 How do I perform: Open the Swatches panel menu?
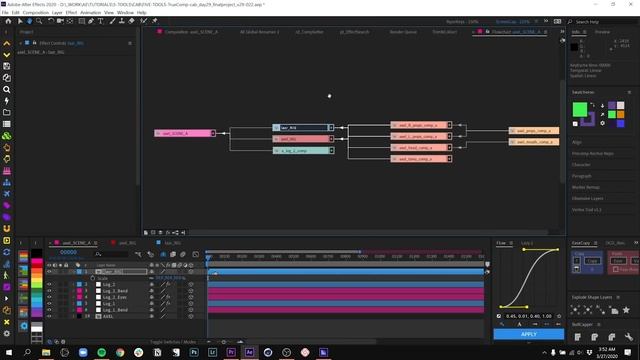click(x=629, y=93)
